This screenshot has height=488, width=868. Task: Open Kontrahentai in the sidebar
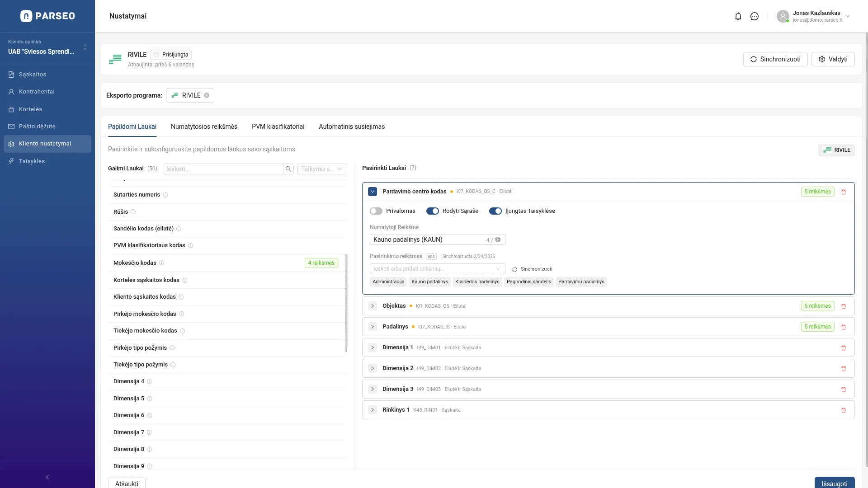pyautogui.click(x=37, y=92)
